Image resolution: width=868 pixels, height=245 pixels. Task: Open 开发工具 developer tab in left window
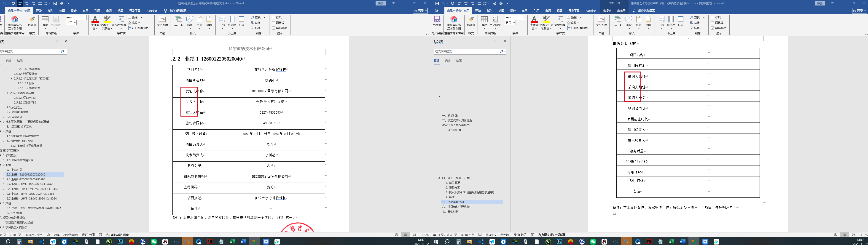point(135,11)
